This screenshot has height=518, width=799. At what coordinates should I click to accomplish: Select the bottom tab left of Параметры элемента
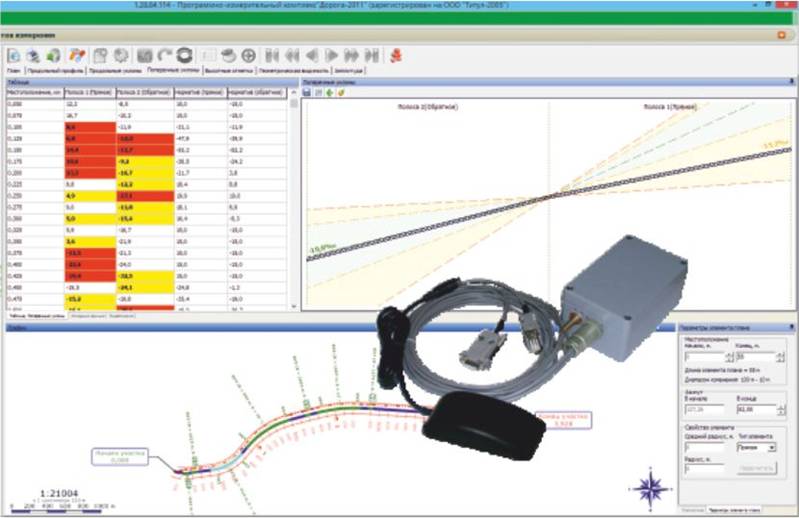point(692,509)
